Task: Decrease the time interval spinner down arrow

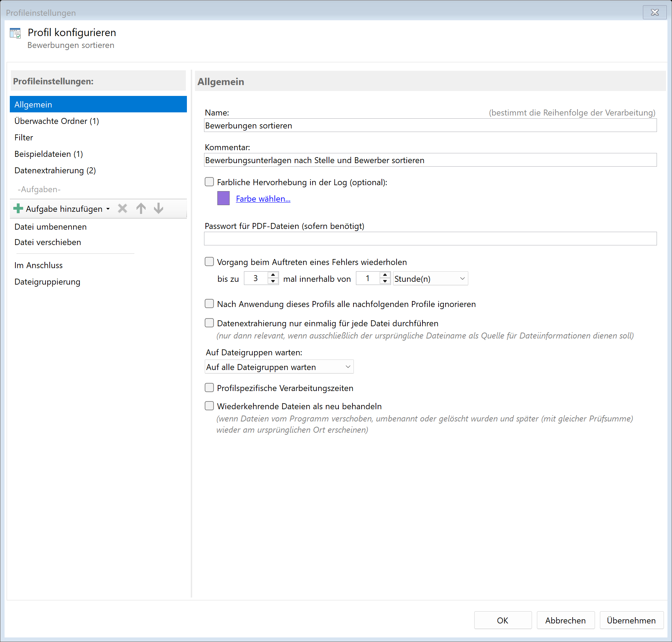Action: coord(385,281)
